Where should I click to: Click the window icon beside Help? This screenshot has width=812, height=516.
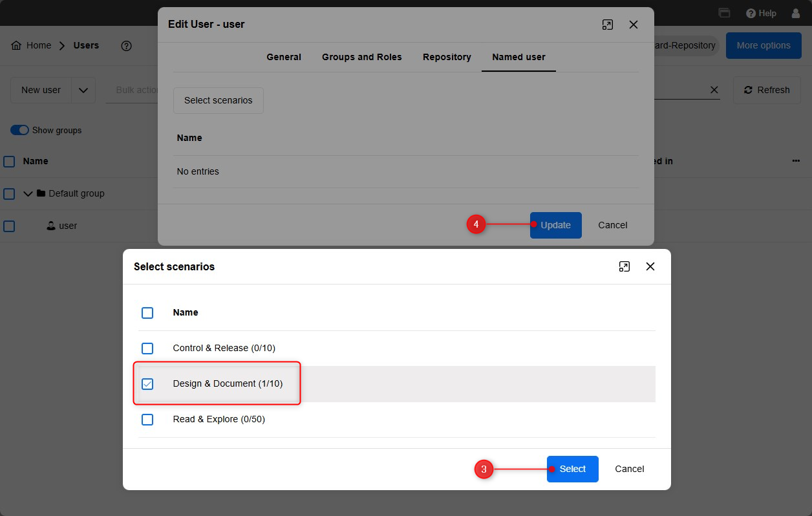point(724,13)
